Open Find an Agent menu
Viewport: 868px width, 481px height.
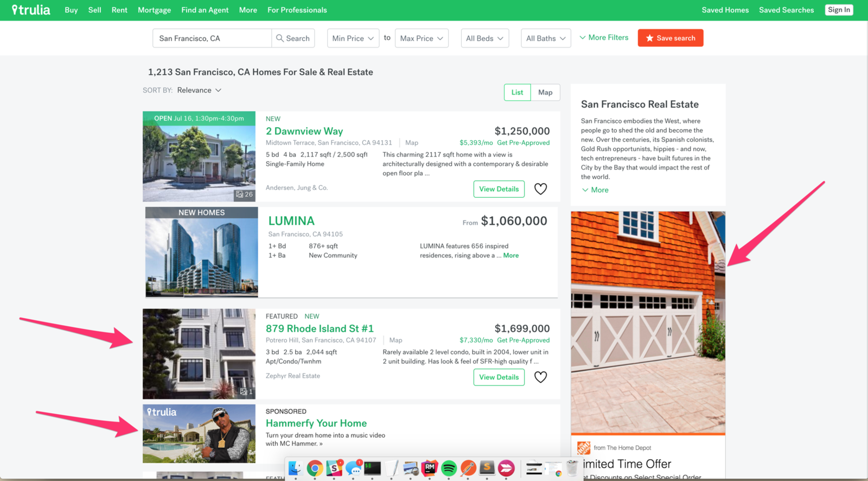(205, 10)
